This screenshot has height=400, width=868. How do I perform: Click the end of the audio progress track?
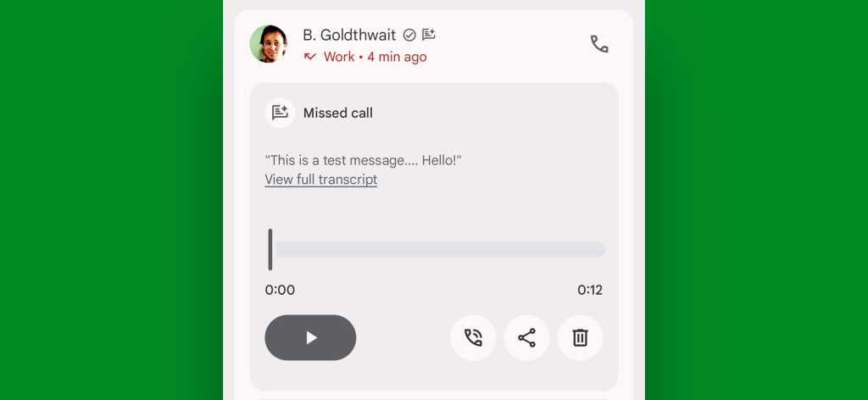coord(603,249)
